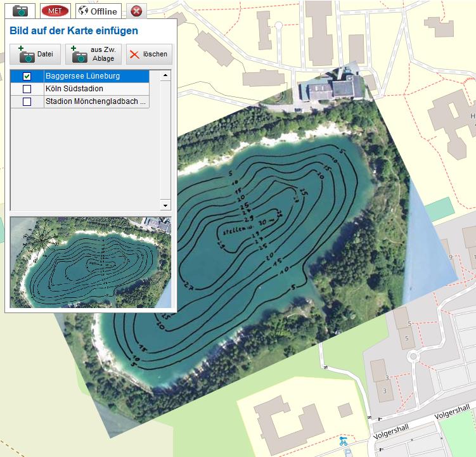The width and height of the screenshot is (476, 457).
Task: Insert image using aus Zw. Ablage button
Action: [93, 55]
